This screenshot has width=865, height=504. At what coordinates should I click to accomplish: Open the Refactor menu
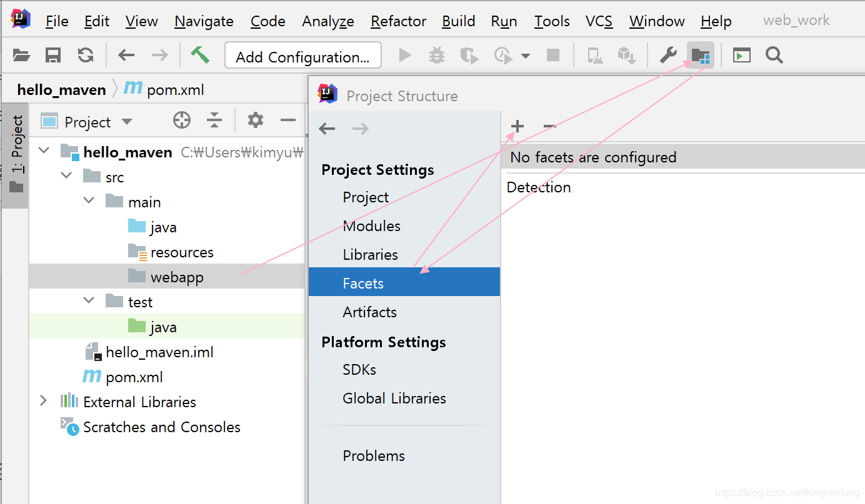[399, 21]
